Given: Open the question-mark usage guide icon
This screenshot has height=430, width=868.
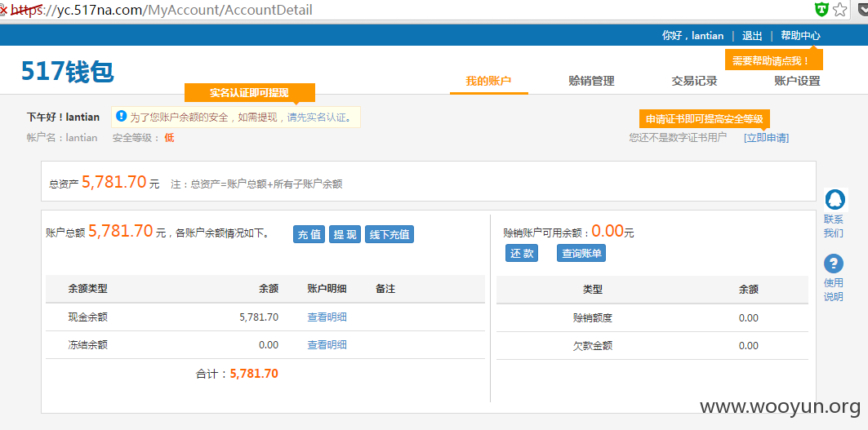Looking at the screenshot, I should 834,264.
